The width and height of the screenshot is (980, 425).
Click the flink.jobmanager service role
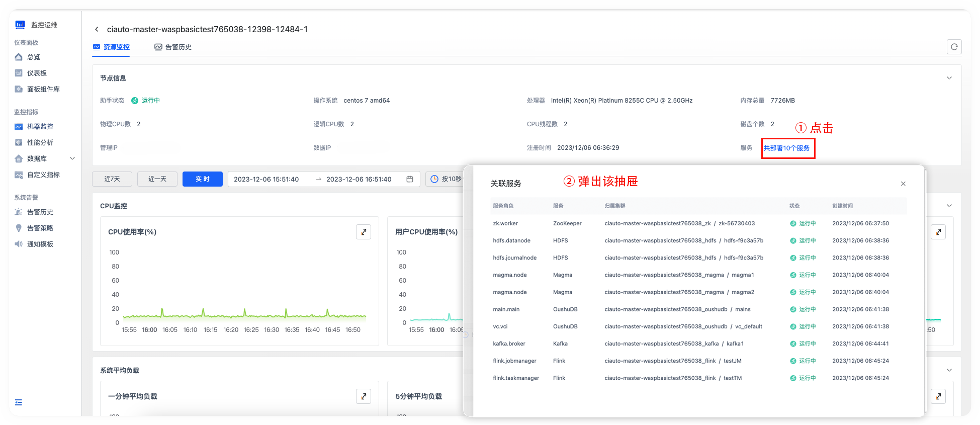pyautogui.click(x=515, y=361)
